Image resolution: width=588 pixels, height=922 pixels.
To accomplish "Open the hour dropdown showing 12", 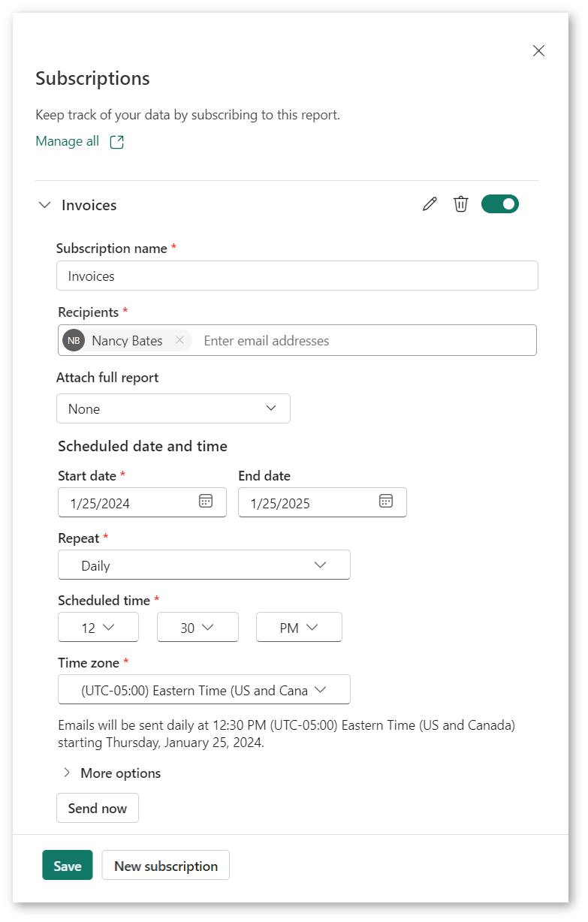I will (x=98, y=627).
